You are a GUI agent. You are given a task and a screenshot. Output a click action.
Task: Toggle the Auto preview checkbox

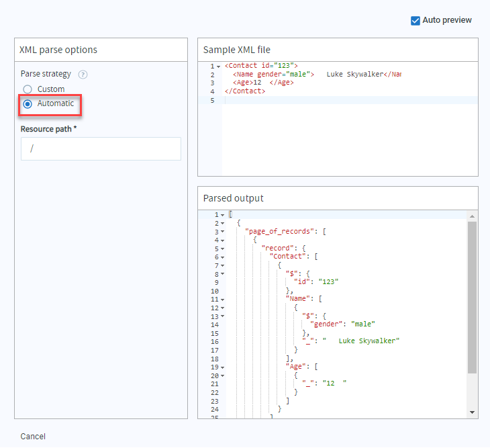(x=415, y=21)
